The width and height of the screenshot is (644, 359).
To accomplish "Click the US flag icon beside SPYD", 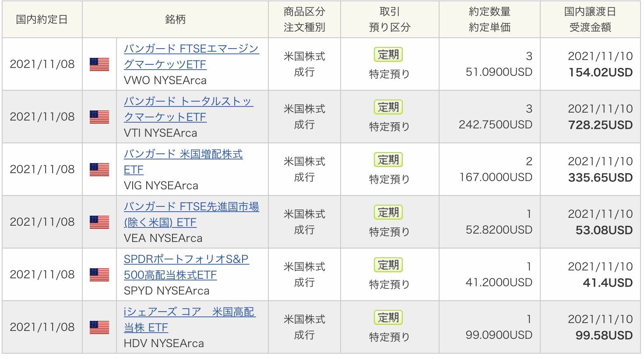I will point(99,275).
